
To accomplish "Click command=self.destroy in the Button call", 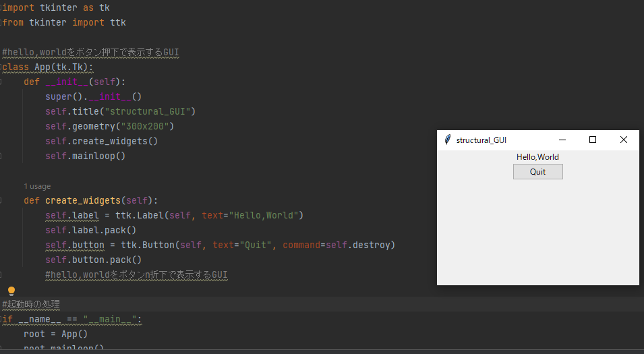I will [339, 245].
